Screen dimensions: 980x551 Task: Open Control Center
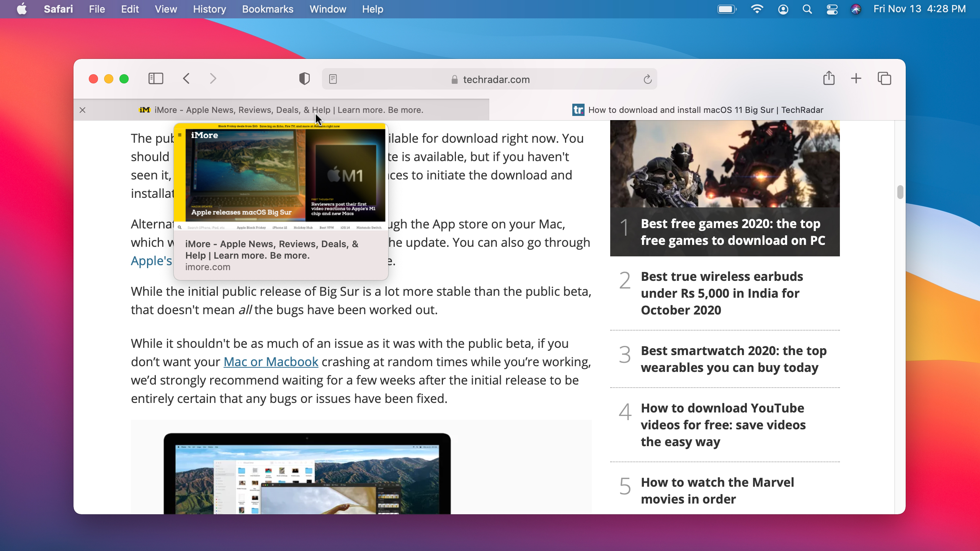[832, 9]
